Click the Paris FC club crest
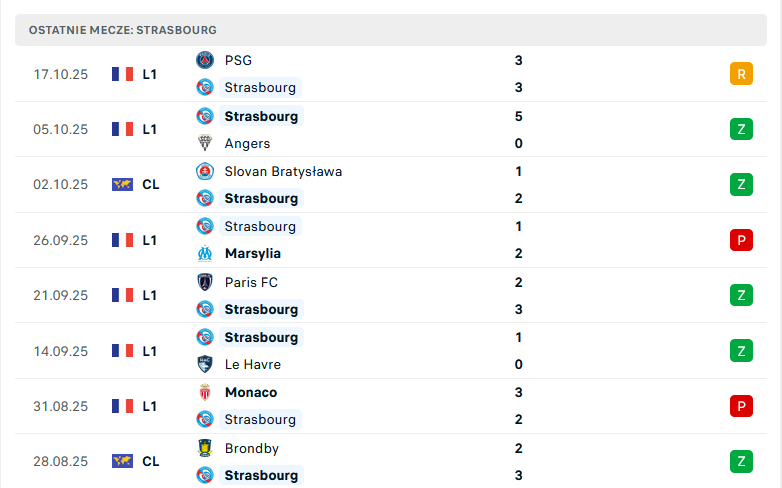 [205, 282]
